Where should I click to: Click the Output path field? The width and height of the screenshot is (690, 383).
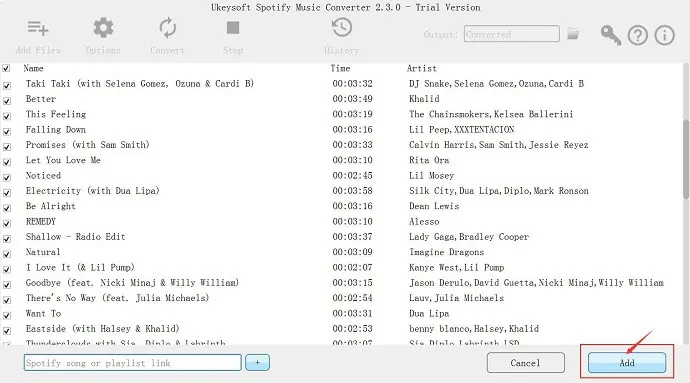tap(511, 34)
